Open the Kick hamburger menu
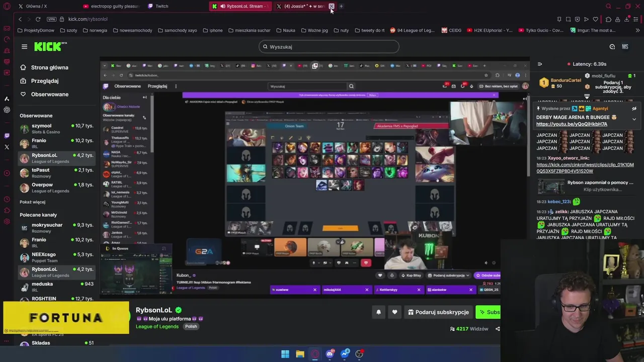The height and width of the screenshot is (362, 644). point(24,47)
